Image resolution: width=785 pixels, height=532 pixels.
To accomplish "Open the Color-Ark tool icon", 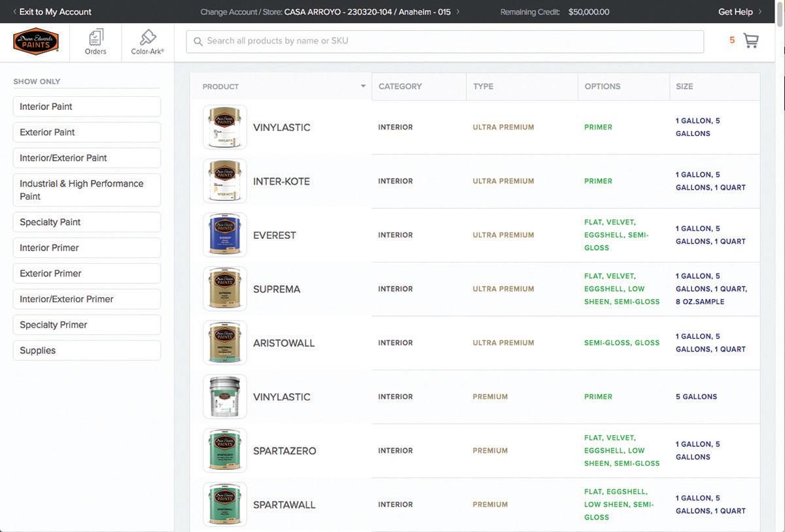I will click(148, 37).
